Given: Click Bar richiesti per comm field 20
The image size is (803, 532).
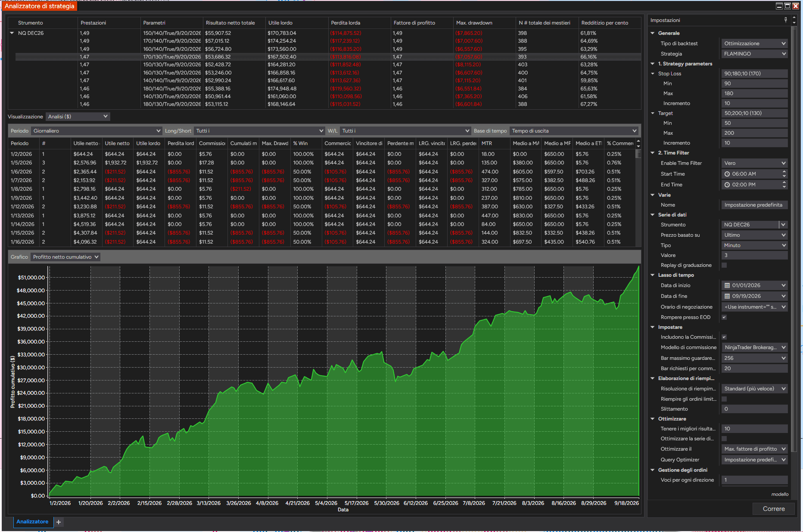Looking at the screenshot, I should tap(755, 368).
